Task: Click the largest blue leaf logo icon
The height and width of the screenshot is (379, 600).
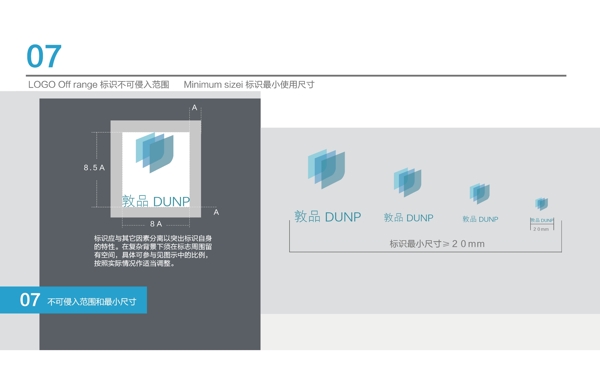Action: (x=326, y=168)
